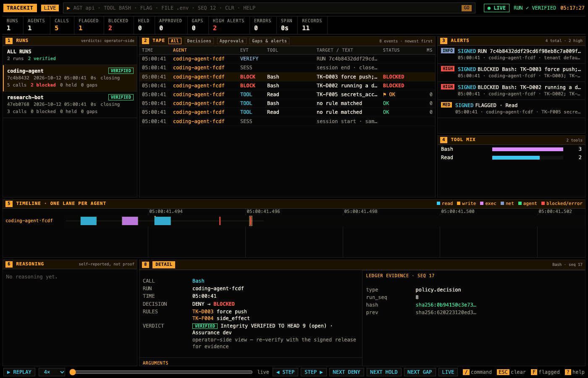This screenshot has height=378, width=588.
Task: Click panel number 6 REASONING icon
Action: [x=9, y=264]
